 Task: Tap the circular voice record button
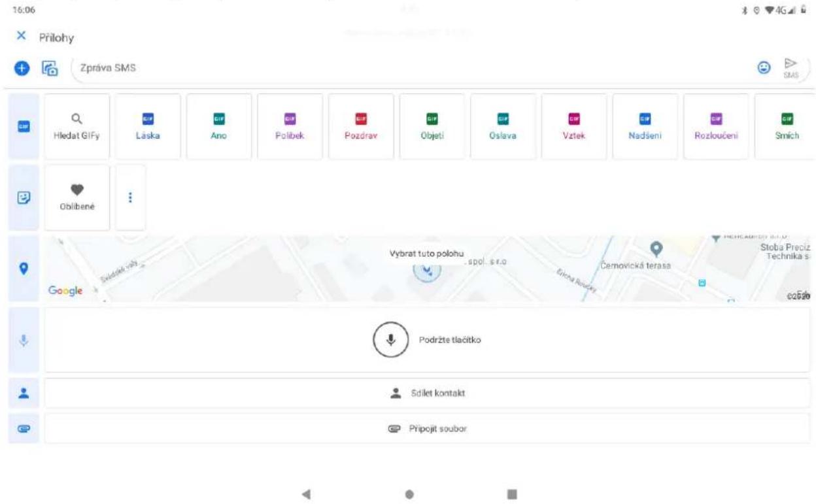[391, 340]
